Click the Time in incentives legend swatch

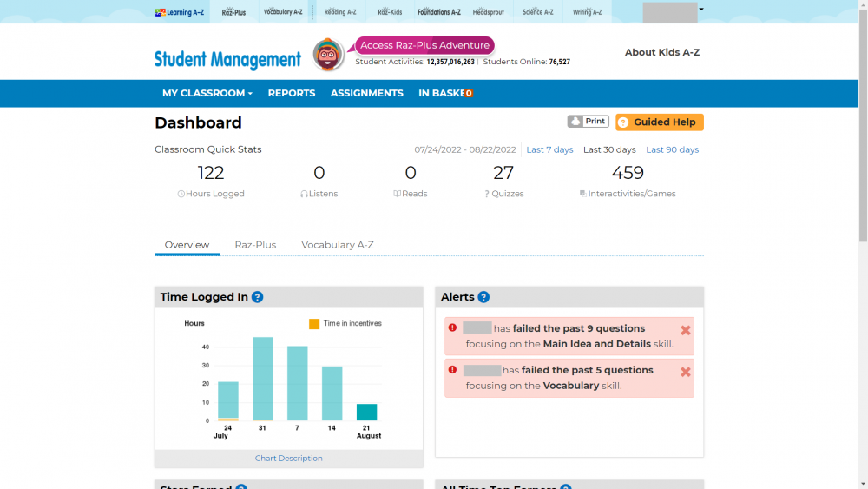click(x=314, y=324)
